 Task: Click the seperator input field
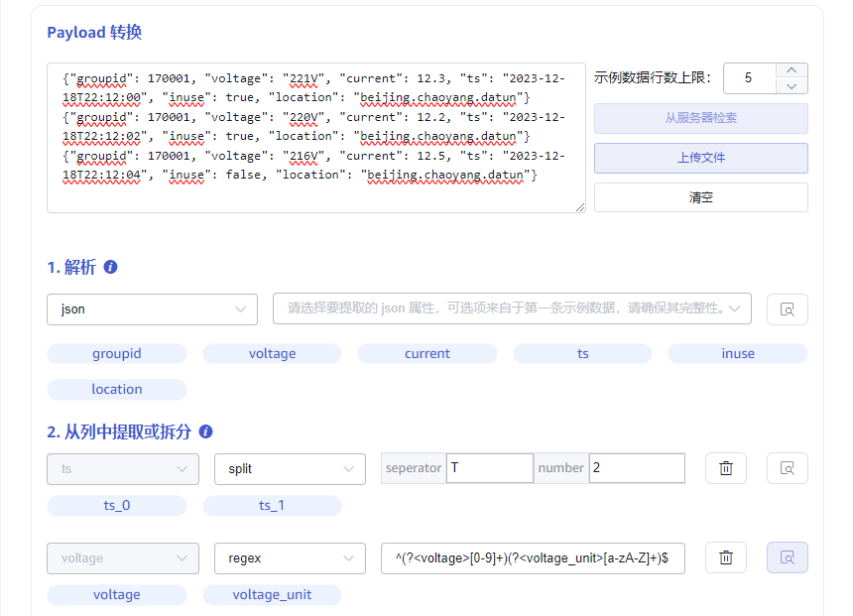(489, 468)
